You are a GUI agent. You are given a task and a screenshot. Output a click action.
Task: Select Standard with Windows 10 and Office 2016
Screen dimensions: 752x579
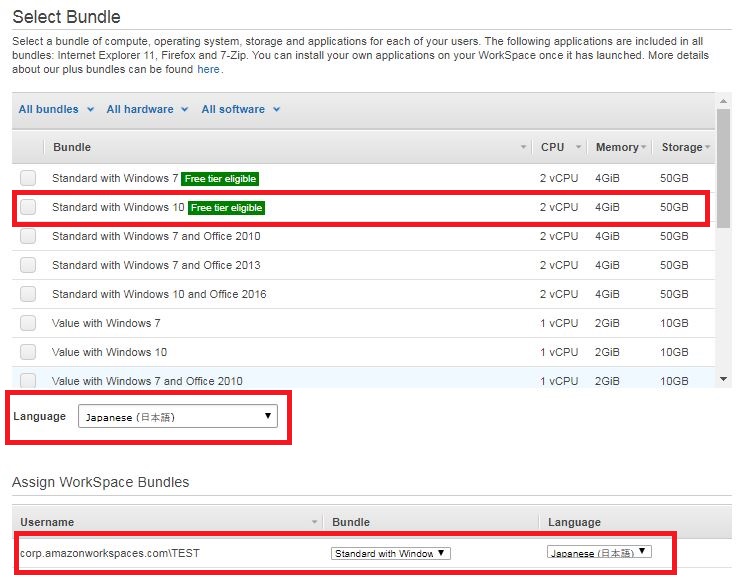(28, 294)
